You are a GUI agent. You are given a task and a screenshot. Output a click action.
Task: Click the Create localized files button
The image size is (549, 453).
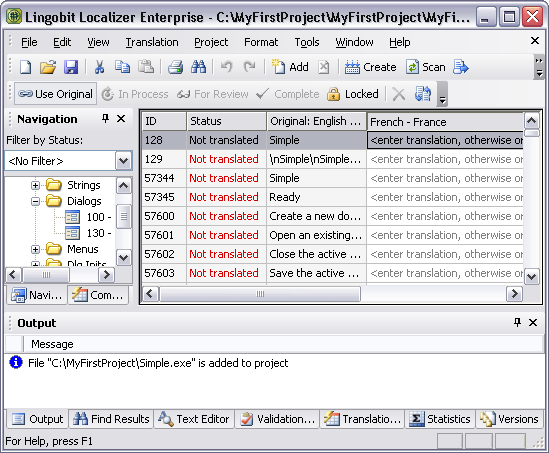point(370,67)
